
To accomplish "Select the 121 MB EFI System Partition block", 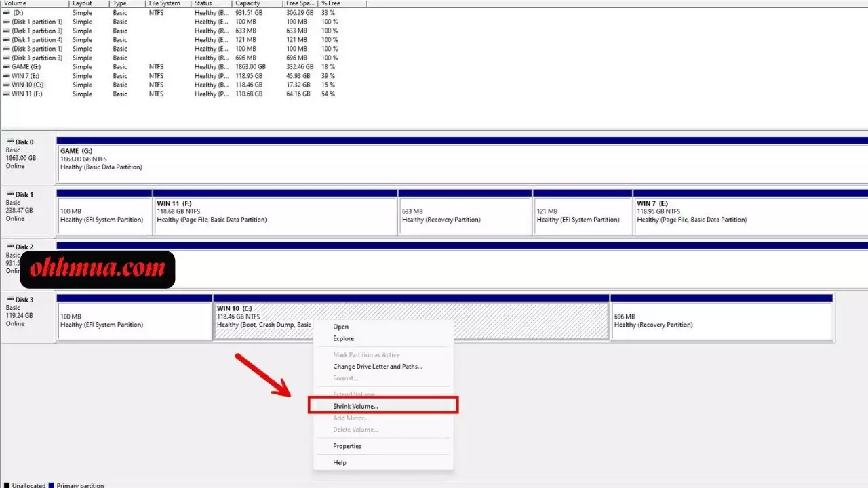I will (x=583, y=212).
